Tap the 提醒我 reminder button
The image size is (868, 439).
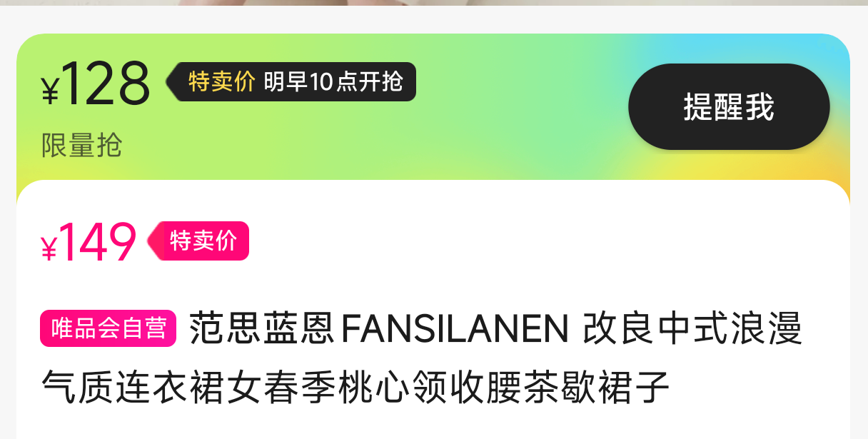click(729, 106)
